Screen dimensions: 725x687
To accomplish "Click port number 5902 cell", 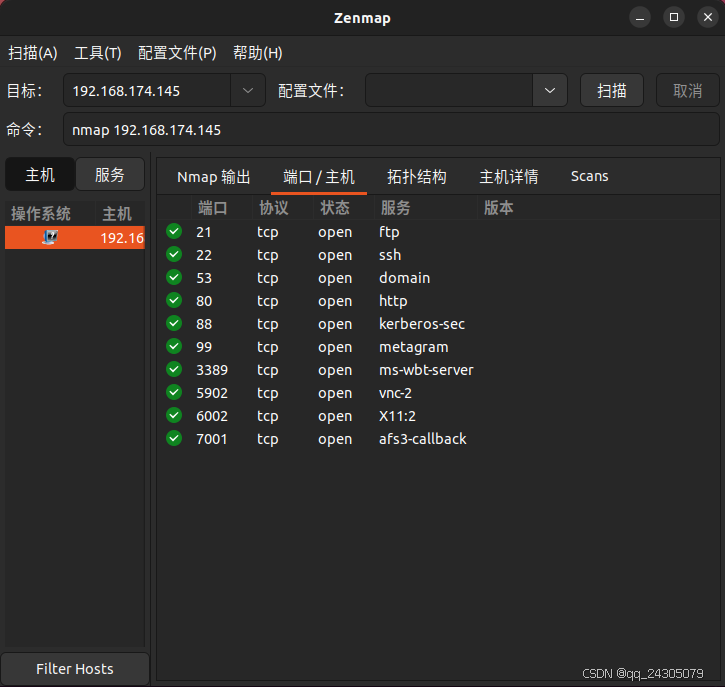I will (x=212, y=393).
